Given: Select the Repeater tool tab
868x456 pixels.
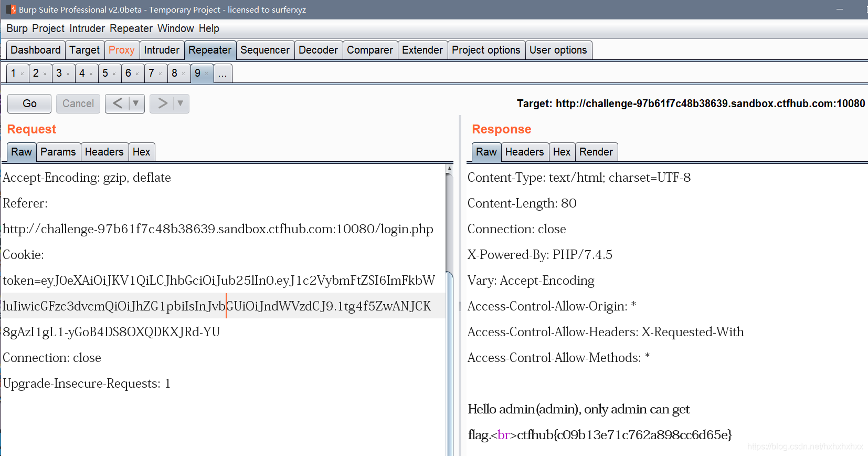Looking at the screenshot, I should point(210,50).
